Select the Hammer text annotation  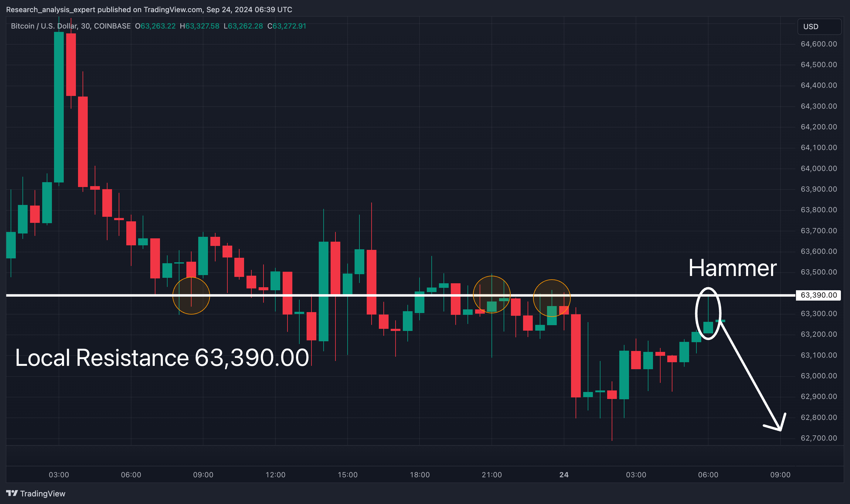(x=732, y=268)
